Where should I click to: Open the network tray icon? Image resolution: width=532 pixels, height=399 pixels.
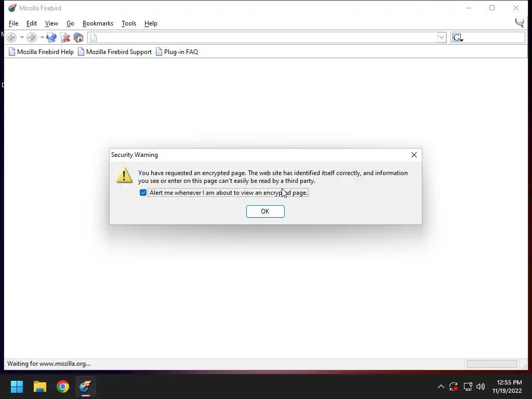pos(468,387)
